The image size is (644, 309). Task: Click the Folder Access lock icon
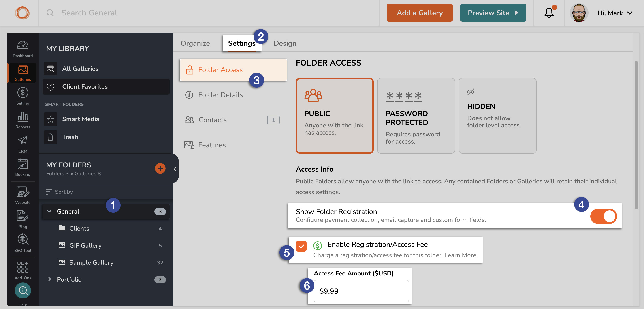pyautogui.click(x=190, y=70)
